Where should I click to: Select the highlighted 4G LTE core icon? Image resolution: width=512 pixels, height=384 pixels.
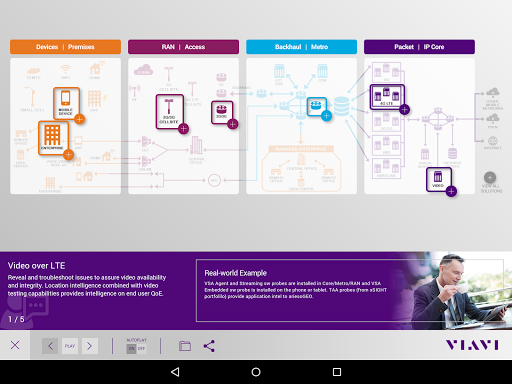click(387, 97)
